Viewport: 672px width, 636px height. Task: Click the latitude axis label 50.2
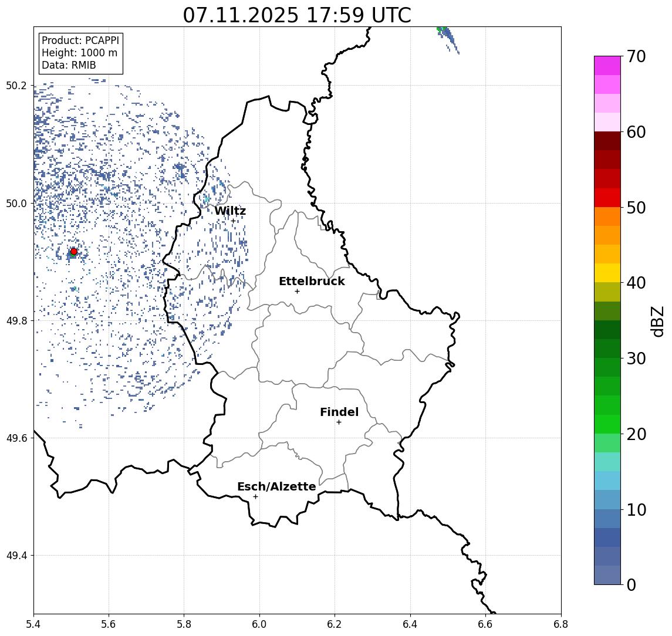click(x=16, y=85)
